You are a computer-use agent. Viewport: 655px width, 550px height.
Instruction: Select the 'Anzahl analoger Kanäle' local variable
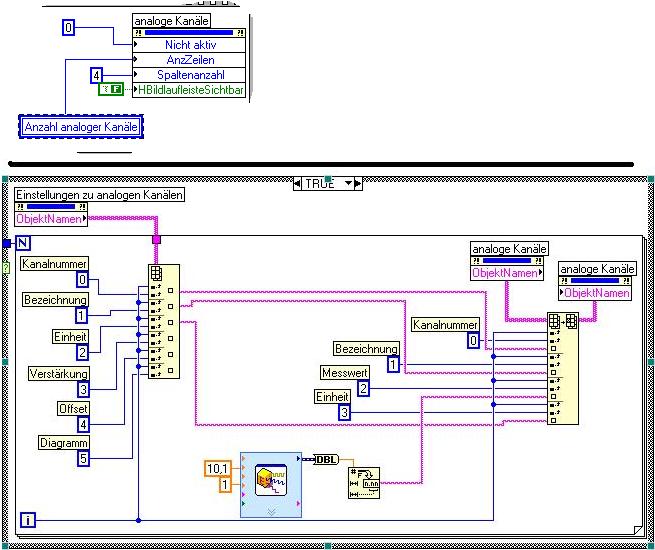point(81,127)
